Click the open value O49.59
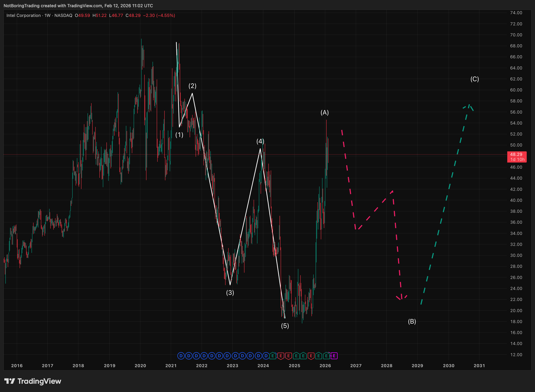 tap(82, 15)
